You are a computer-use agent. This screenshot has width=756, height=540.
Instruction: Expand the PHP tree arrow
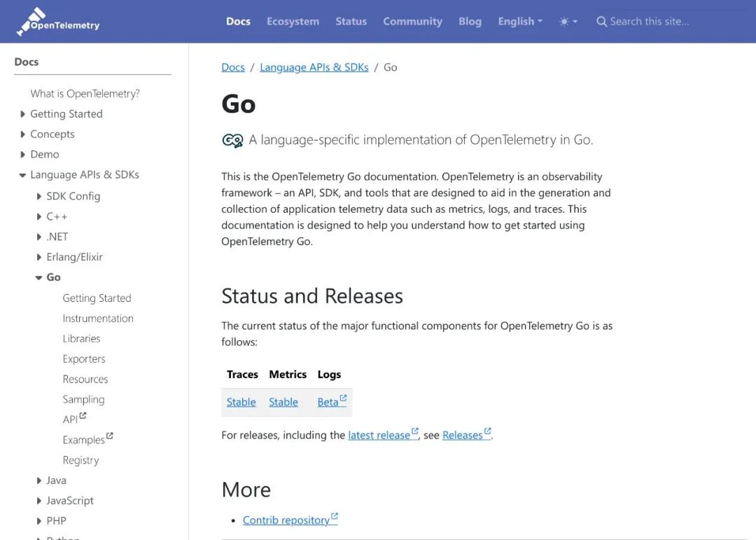pyautogui.click(x=39, y=521)
